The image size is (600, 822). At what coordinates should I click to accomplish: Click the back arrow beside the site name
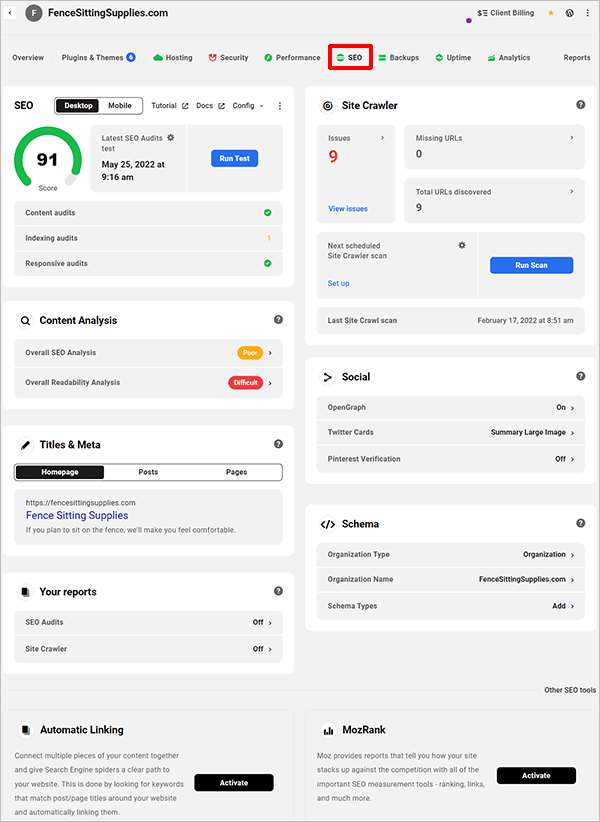11,14
